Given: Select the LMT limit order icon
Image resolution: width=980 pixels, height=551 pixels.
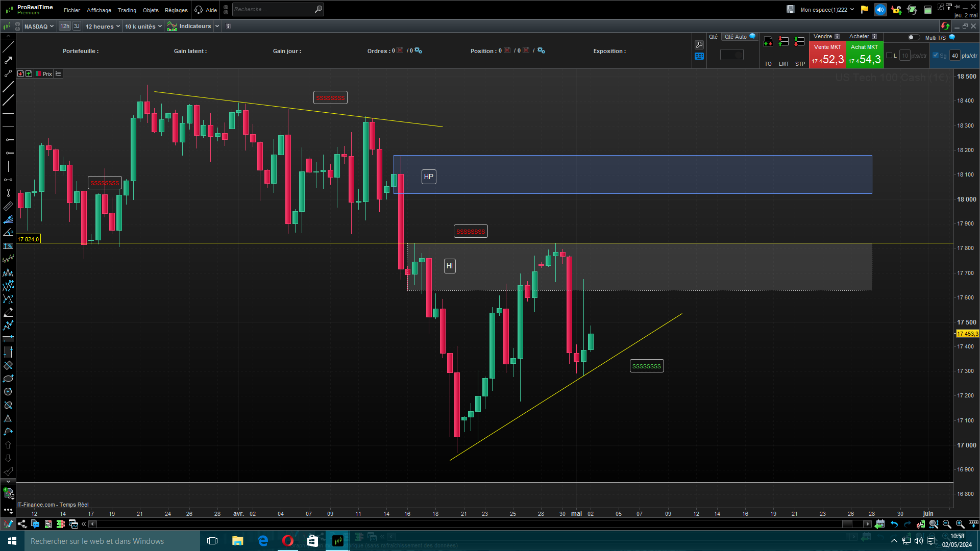Looking at the screenshot, I should 783,42.
